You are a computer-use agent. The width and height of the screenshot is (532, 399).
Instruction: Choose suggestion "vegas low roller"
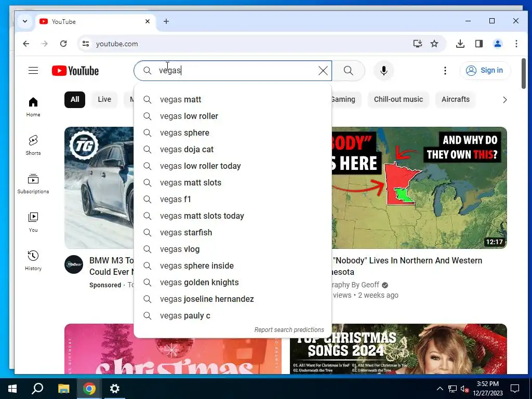tap(233, 116)
